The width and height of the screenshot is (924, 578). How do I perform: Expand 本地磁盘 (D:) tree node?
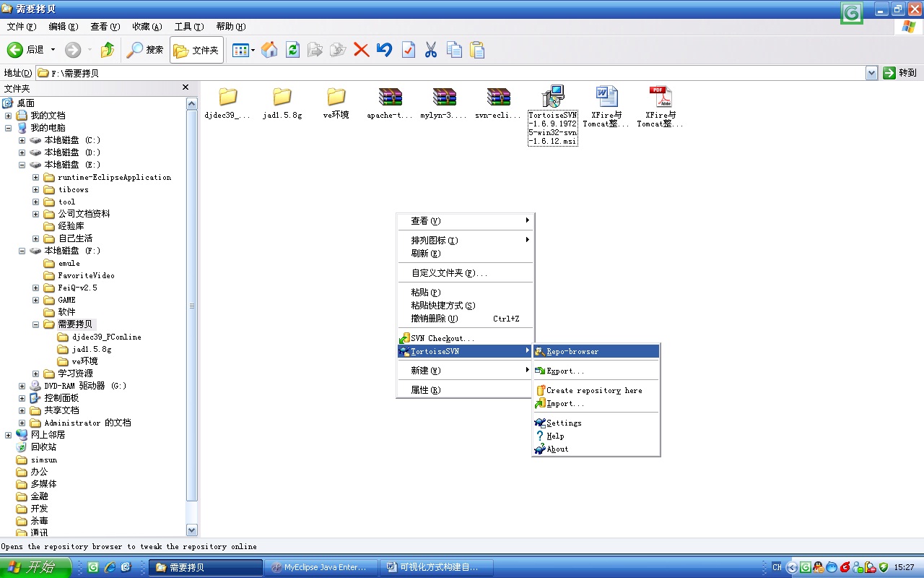[22, 152]
